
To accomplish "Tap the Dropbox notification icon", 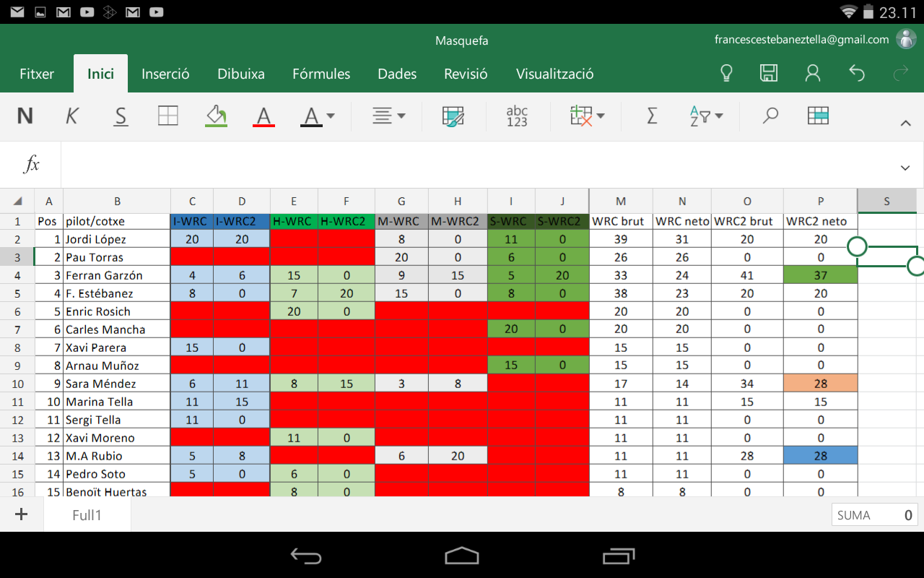I will [110, 12].
